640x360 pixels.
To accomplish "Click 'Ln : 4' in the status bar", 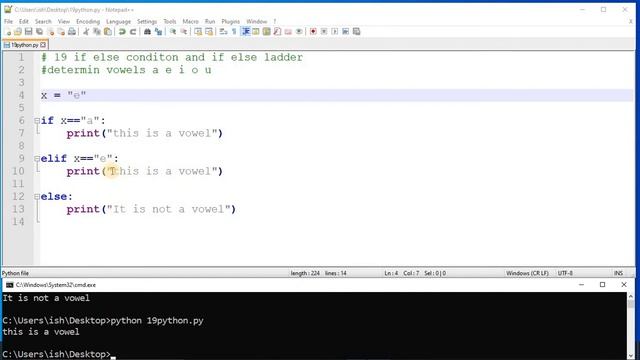I will [x=391, y=273].
